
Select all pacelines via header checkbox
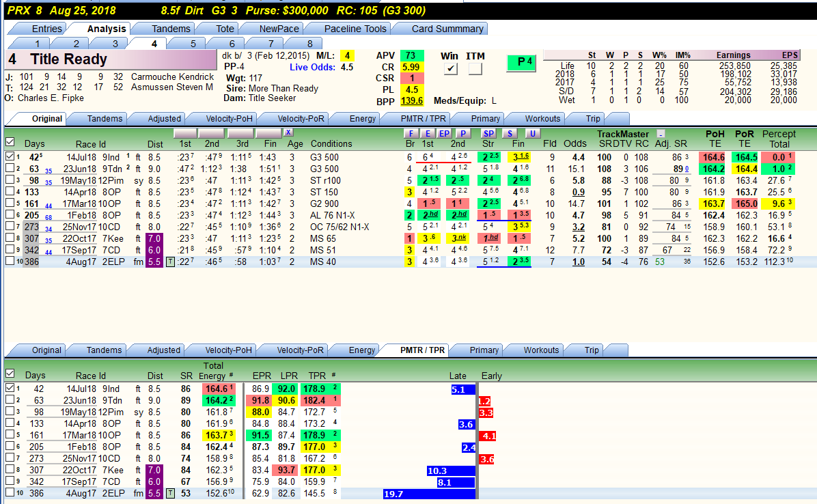point(10,141)
